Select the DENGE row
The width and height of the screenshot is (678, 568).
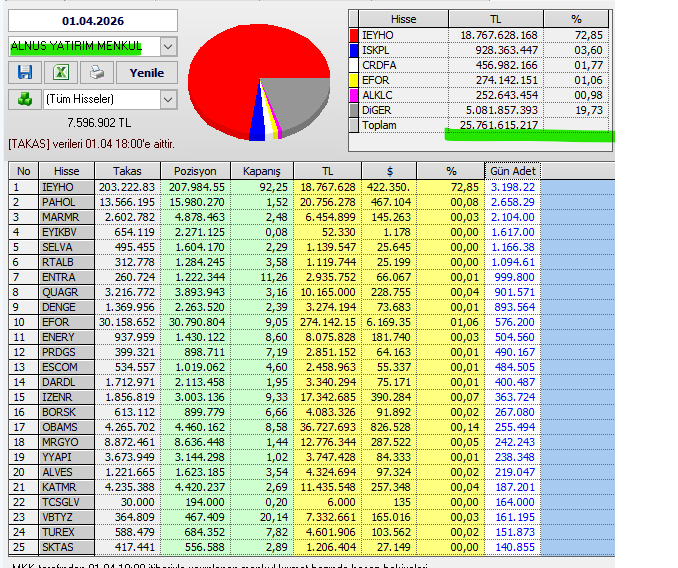point(311,307)
